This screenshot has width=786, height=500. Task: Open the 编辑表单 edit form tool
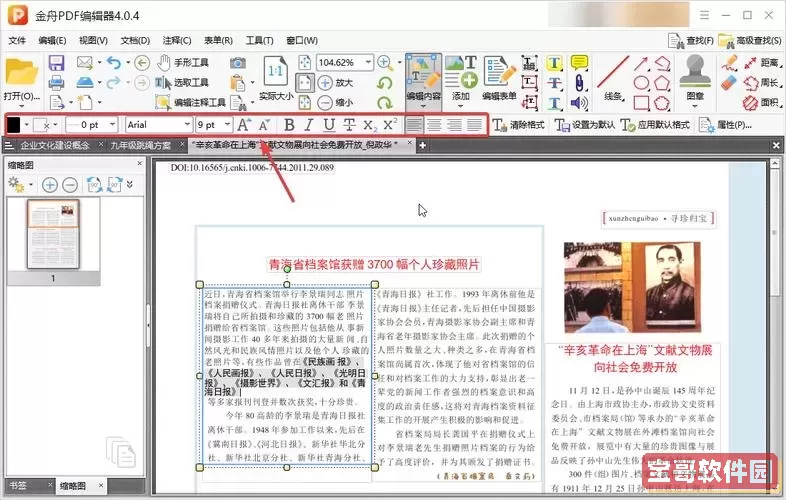point(499,79)
